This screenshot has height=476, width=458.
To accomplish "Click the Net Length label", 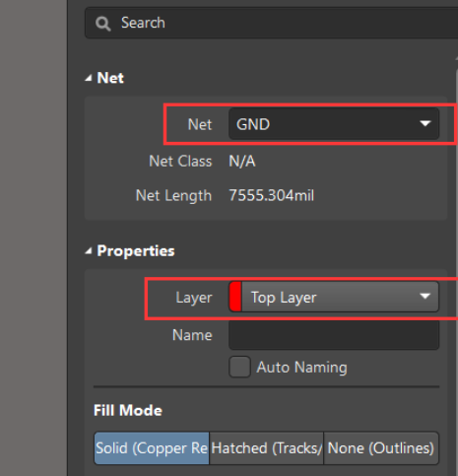I will [x=173, y=196].
